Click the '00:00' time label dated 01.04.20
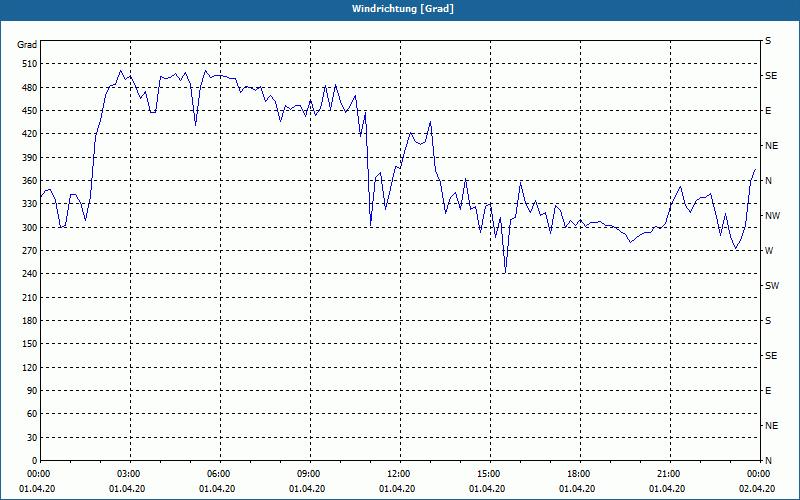Viewport: 800px width, 500px height. tap(38, 474)
